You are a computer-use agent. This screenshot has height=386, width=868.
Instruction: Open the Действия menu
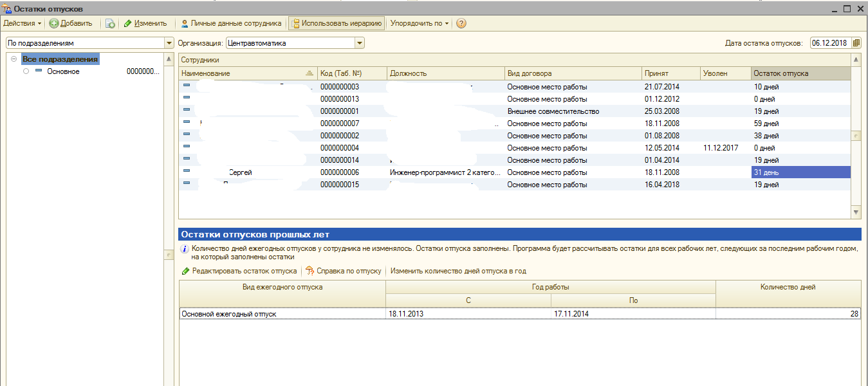[22, 23]
